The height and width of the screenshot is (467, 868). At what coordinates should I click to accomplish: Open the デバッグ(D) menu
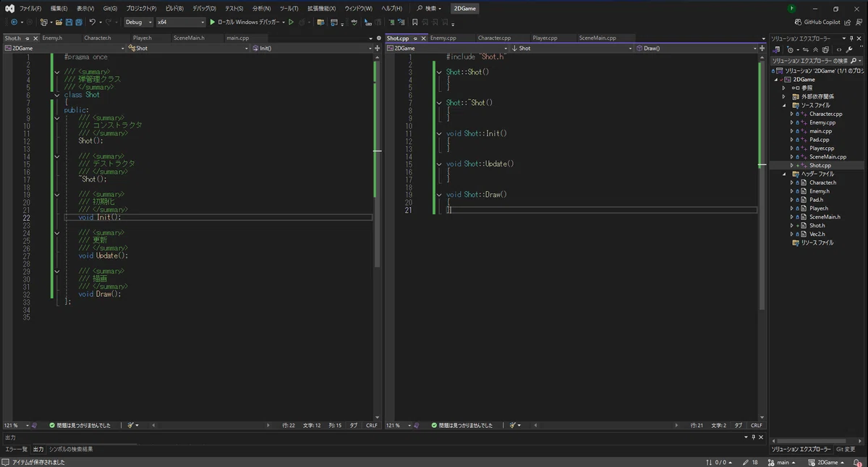[x=204, y=9]
